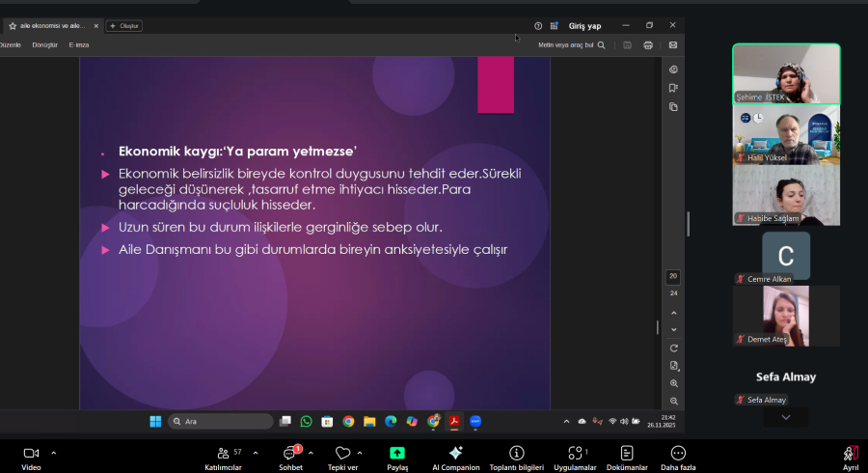Click the email envelope icon in Acrobat
Screen dimensions: 868x473
(x=673, y=44)
